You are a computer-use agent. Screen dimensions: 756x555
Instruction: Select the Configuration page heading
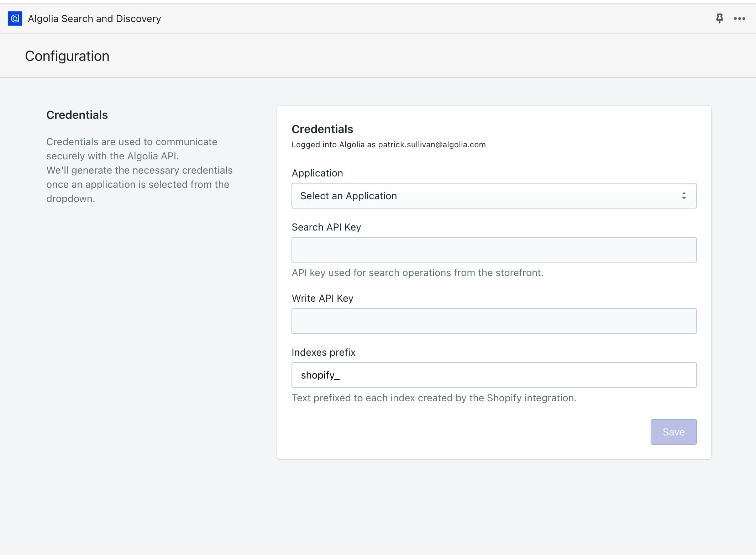click(x=67, y=56)
